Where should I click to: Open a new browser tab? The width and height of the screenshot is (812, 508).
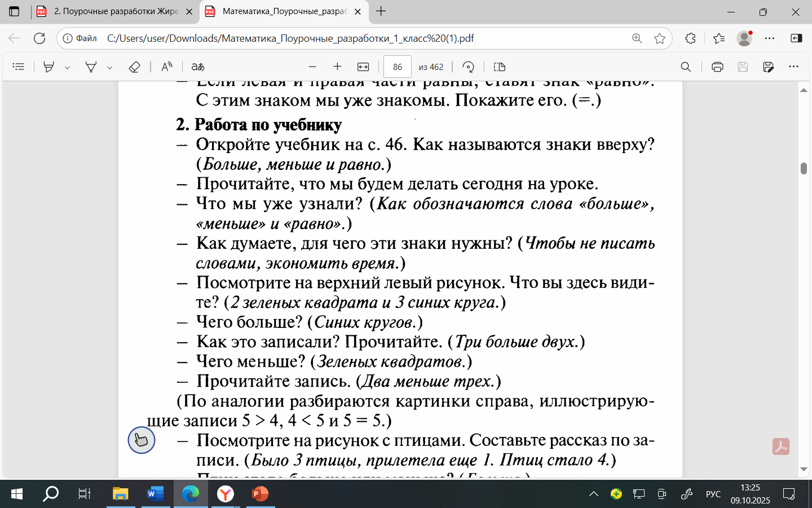(381, 11)
